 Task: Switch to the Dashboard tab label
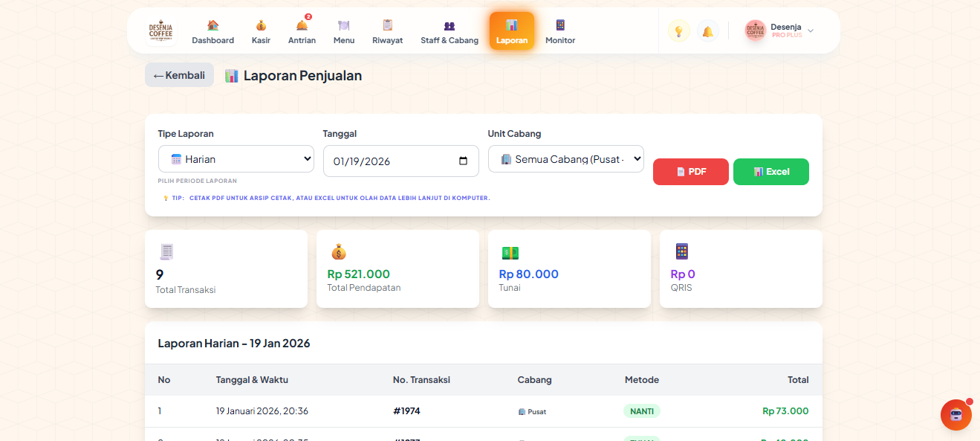coord(213,40)
